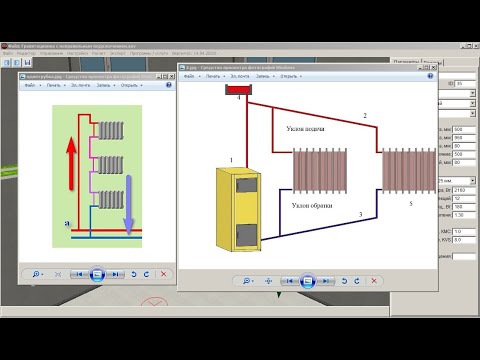Viewport: 480px width, 360px height.
Task: Go to previous image in left photo viewer
Action: pyautogui.click(x=79, y=274)
